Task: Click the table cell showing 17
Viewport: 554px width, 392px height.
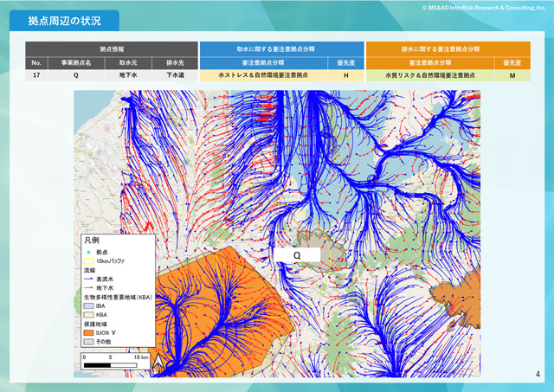Action: pyautogui.click(x=36, y=75)
